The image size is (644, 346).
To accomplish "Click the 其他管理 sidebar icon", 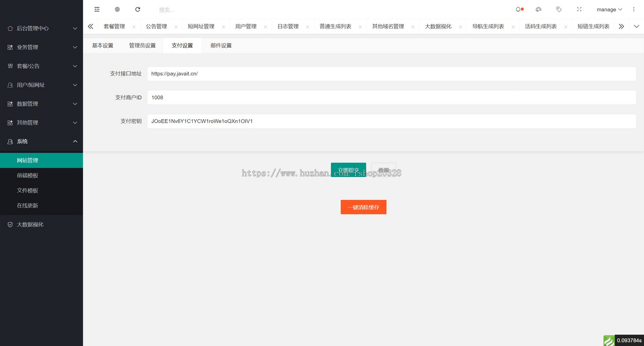I will pyautogui.click(x=10, y=122).
